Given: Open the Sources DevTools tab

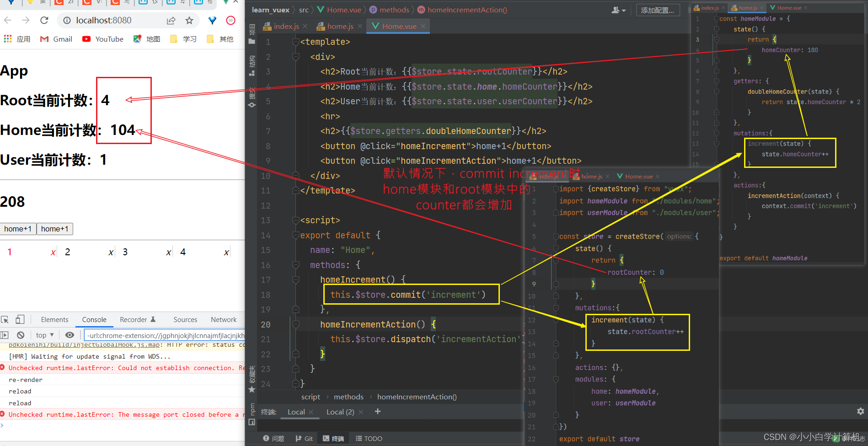Looking at the screenshot, I should (185, 320).
